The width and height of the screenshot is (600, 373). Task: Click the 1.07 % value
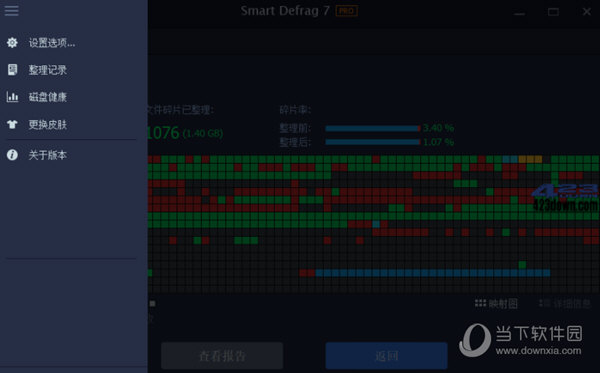(439, 142)
